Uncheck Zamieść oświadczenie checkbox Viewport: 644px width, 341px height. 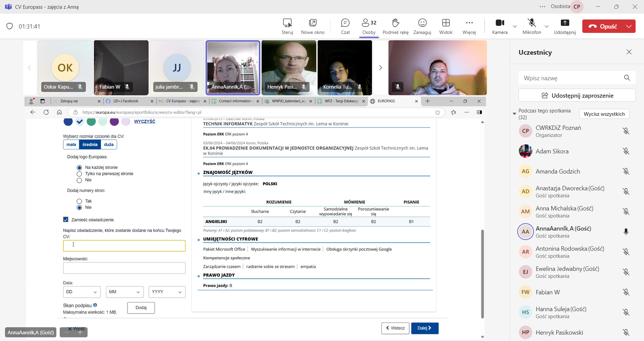pyautogui.click(x=66, y=220)
